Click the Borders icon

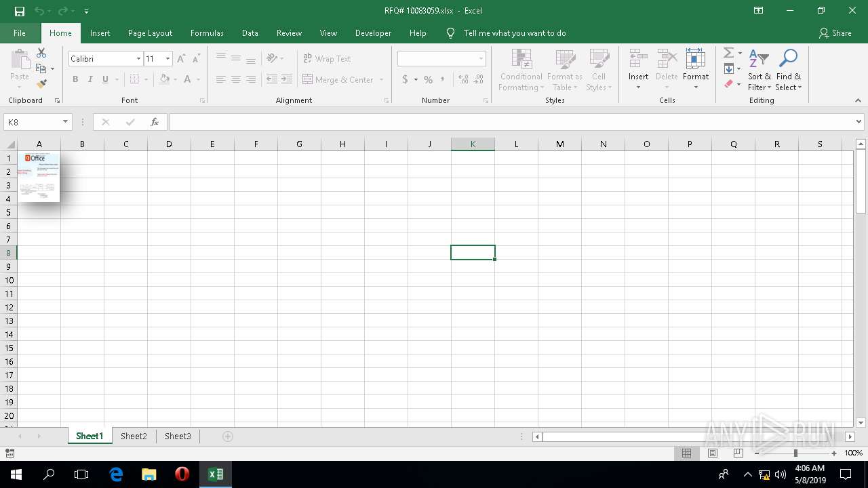[x=134, y=79]
